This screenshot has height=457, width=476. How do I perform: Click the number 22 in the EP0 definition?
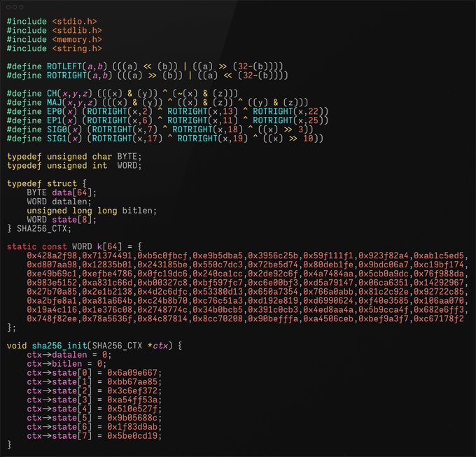[313, 112]
